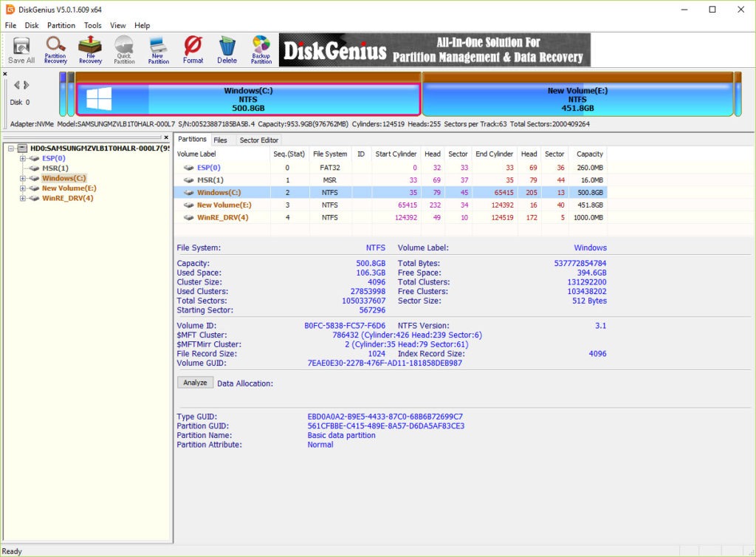Select the small ESP block in disk map
Image resolution: width=756 pixels, height=557 pixels.
click(63, 94)
